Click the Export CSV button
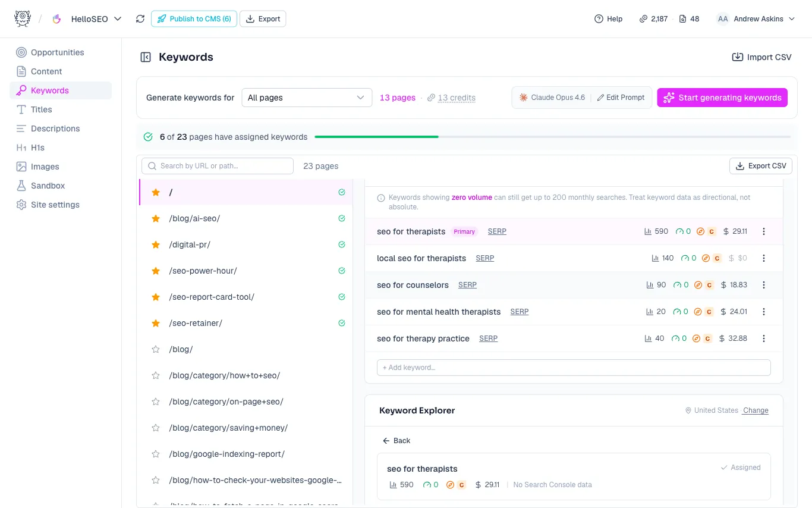This screenshot has width=812, height=508. [761, 166]
